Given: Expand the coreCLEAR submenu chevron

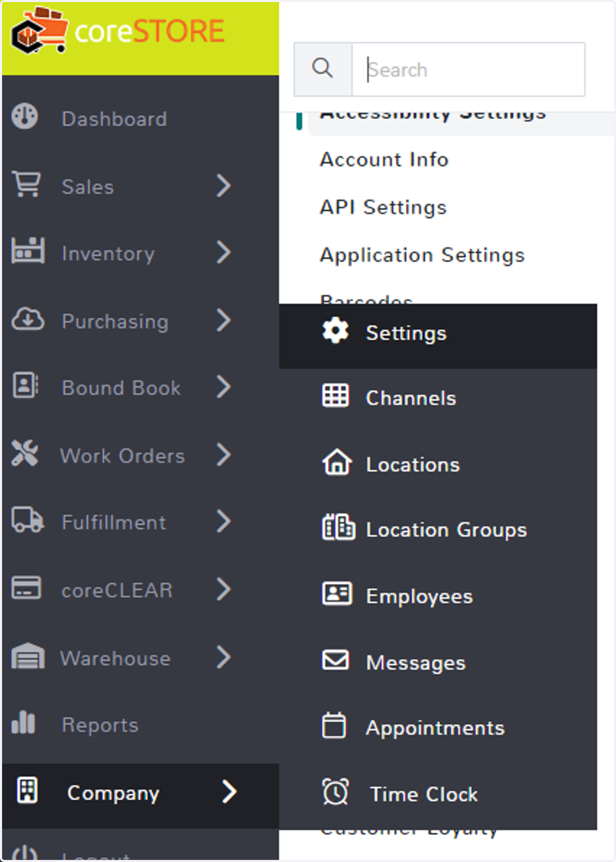Looking at the screenshot, I should [x=223, y=589].
